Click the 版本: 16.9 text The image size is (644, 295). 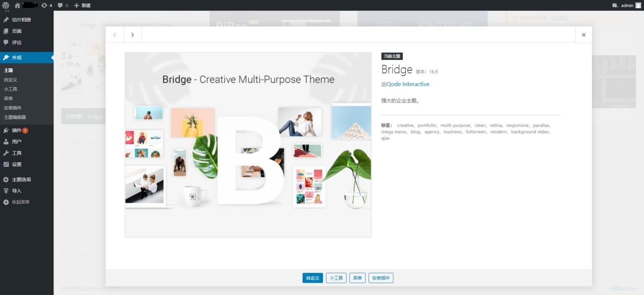(427, 72)
